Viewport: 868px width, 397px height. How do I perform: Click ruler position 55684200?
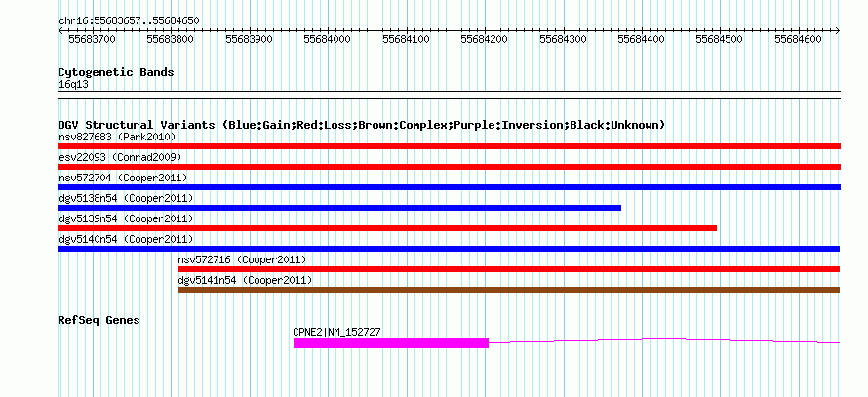[485, 39]
